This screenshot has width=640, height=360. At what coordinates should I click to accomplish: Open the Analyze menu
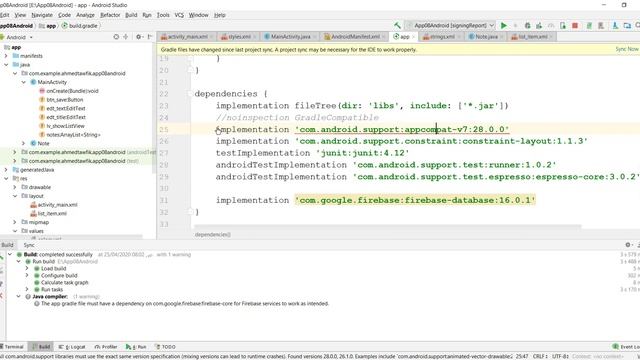click(x=85, y=15)
